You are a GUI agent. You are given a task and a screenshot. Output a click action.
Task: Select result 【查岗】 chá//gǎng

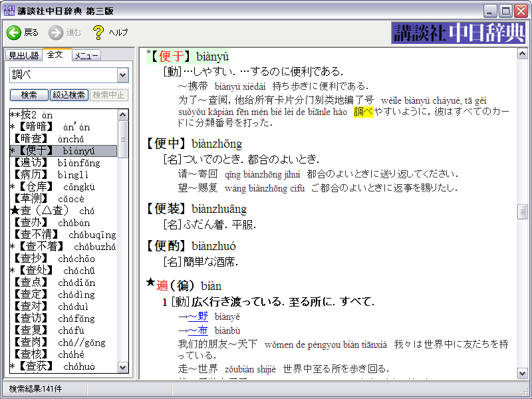63,342
